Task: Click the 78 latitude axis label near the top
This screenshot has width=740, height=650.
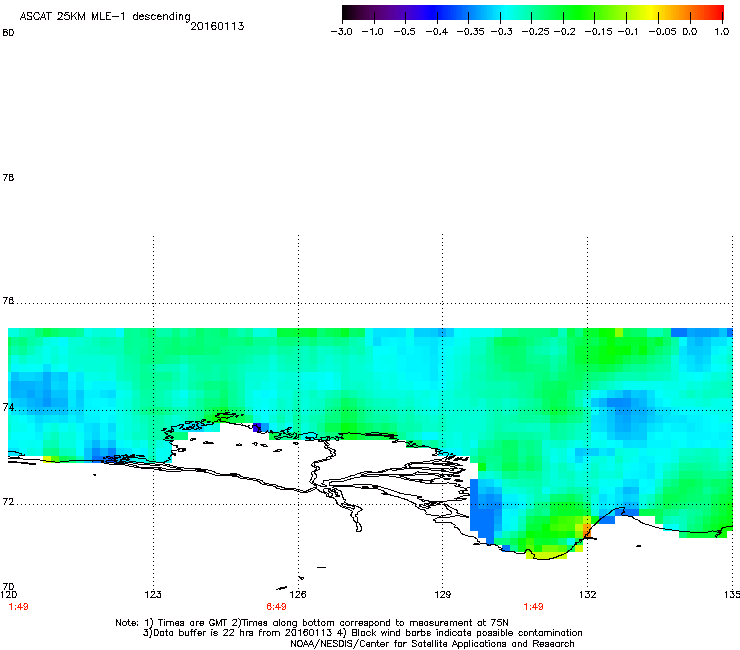Action: (x=8, y=177)
